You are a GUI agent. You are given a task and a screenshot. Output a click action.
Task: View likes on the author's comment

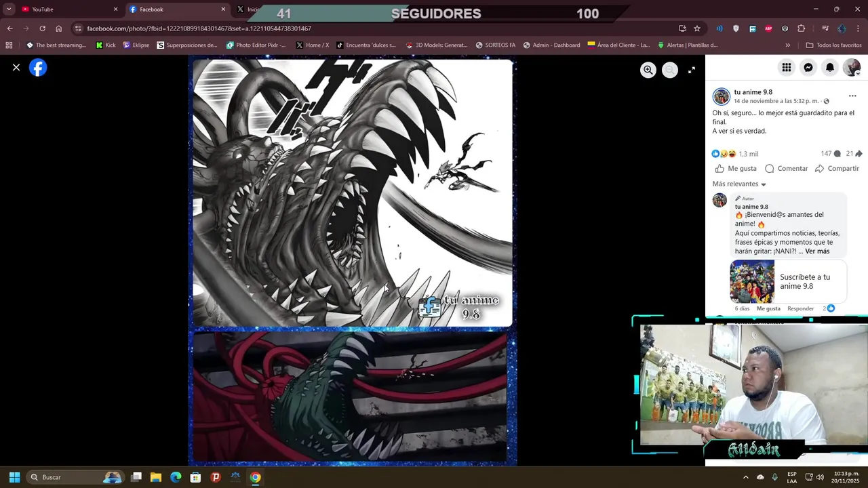[x=829, y=308]
